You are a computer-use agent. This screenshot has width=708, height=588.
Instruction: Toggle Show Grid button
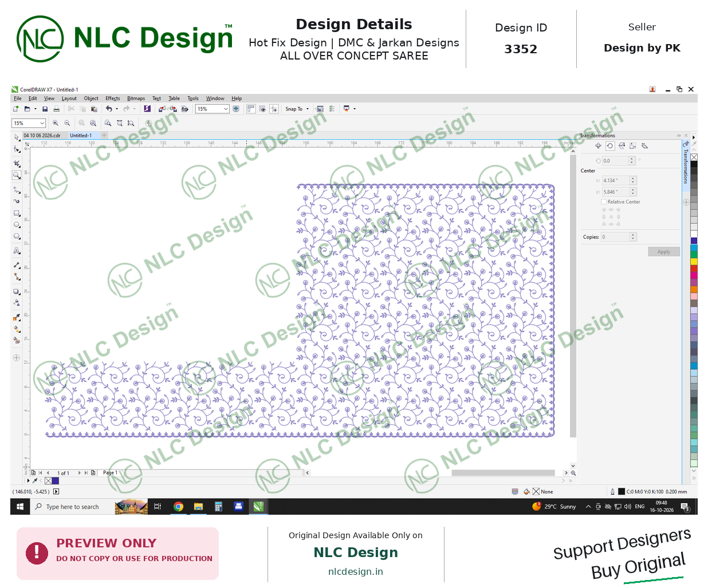tap(262, 109)
